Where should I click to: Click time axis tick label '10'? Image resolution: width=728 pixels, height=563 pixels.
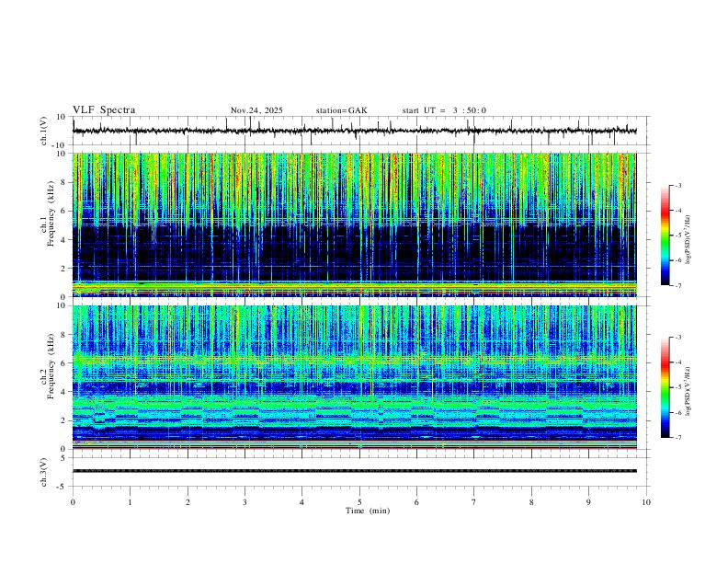point(646,502)
